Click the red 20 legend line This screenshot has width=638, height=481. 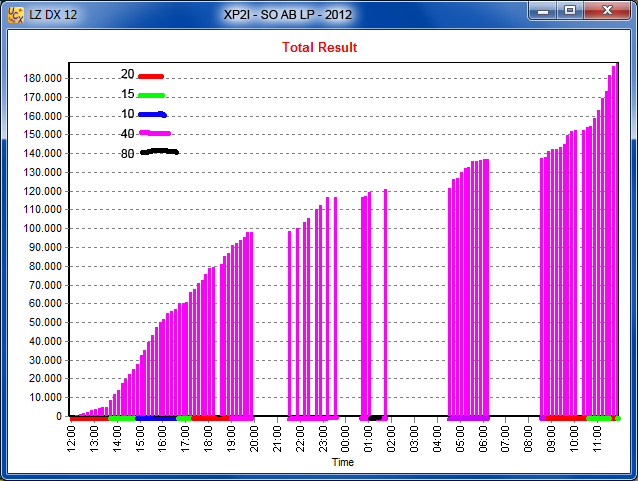150,76
